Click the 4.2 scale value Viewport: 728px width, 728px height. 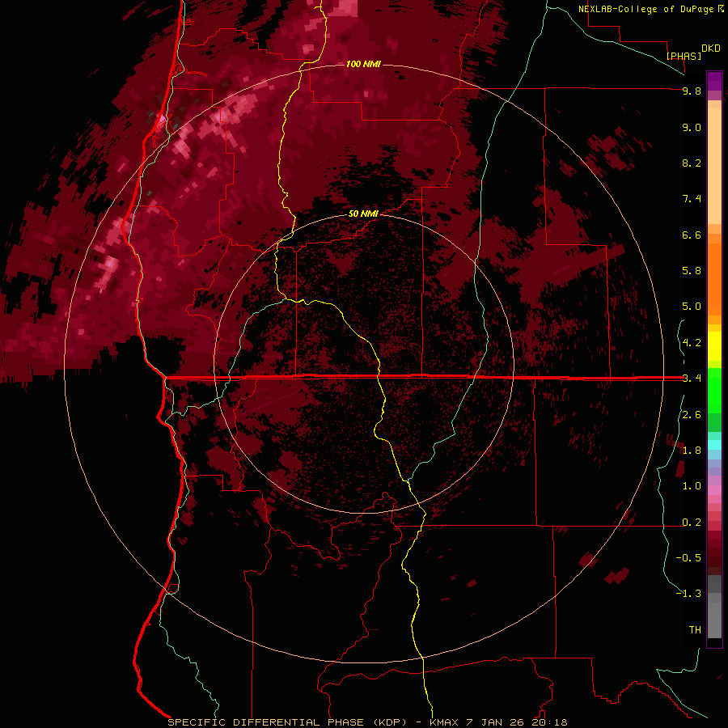[692, 343]
